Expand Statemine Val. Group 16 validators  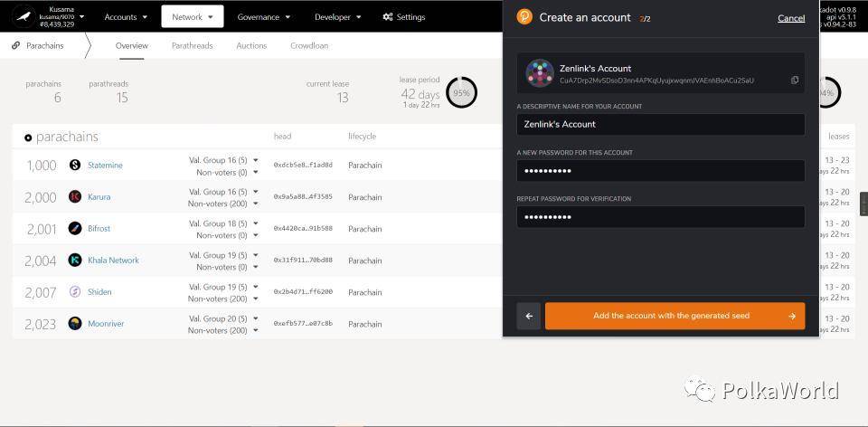coord(223,160)
